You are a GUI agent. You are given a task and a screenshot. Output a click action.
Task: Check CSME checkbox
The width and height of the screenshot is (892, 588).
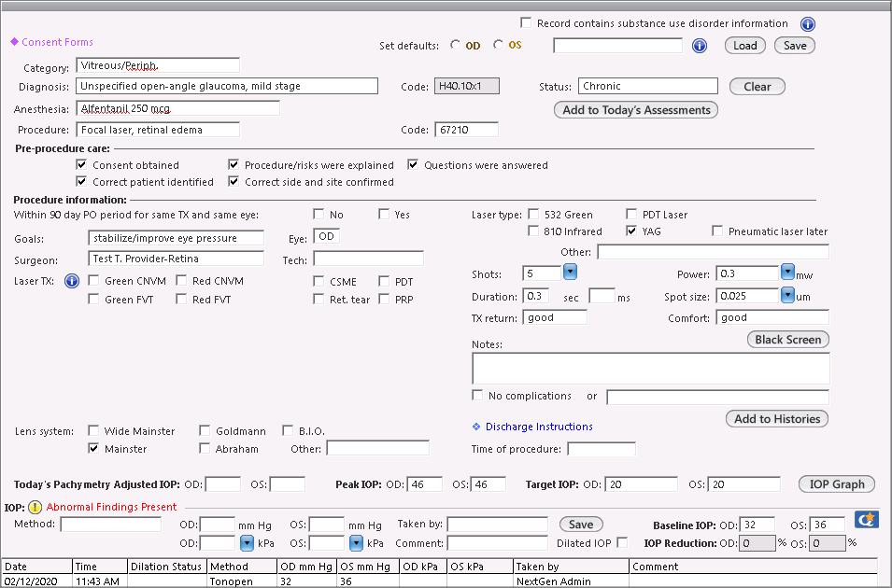point(319,282)
